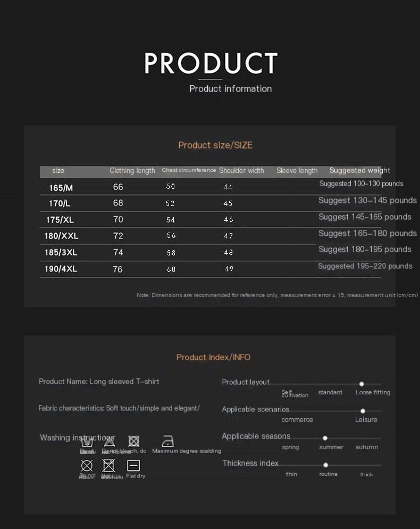Click the Flat dry icon

(x=133, y=466)
